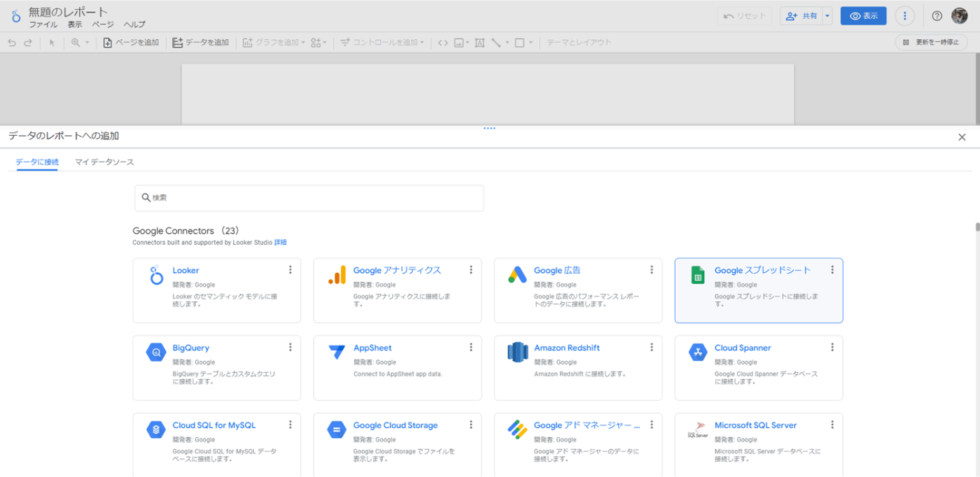
Task: Switch to the マイ データソース tab
Action: click(x=104, y=162)
